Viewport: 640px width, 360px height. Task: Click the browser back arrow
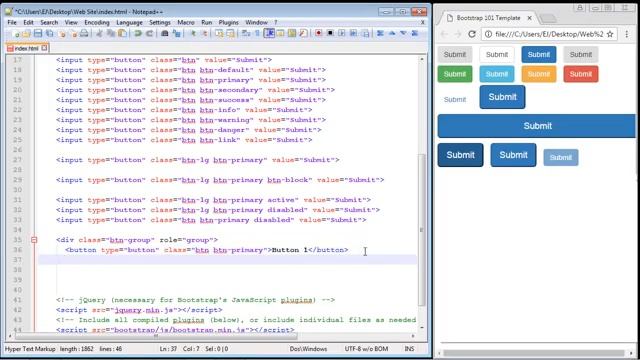444,34
